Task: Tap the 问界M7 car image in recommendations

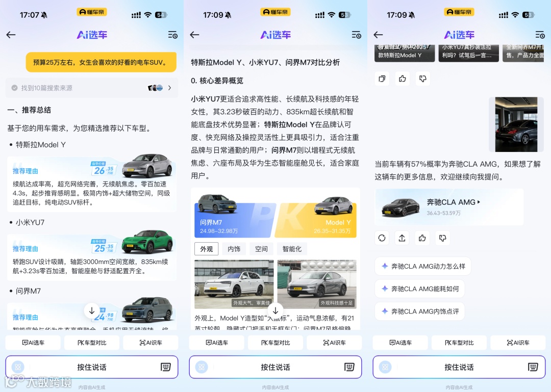Action: pyautogui.click(x=147, y=309)
